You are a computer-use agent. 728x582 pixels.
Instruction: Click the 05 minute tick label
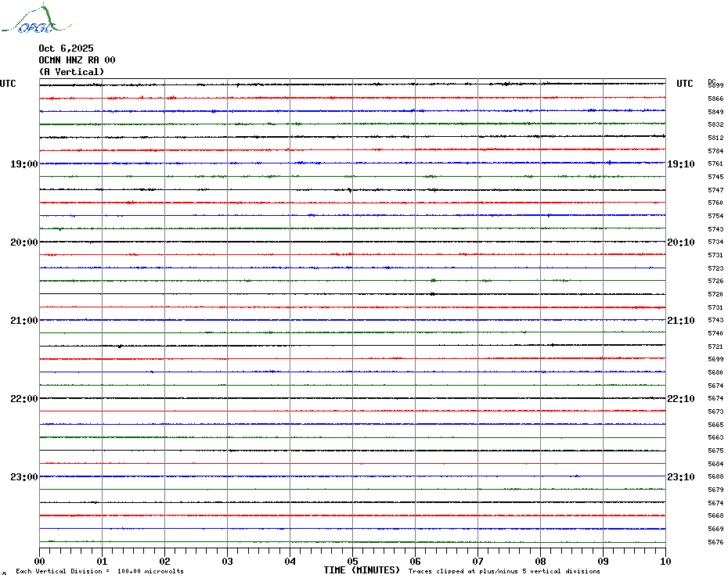pos(352,561)
